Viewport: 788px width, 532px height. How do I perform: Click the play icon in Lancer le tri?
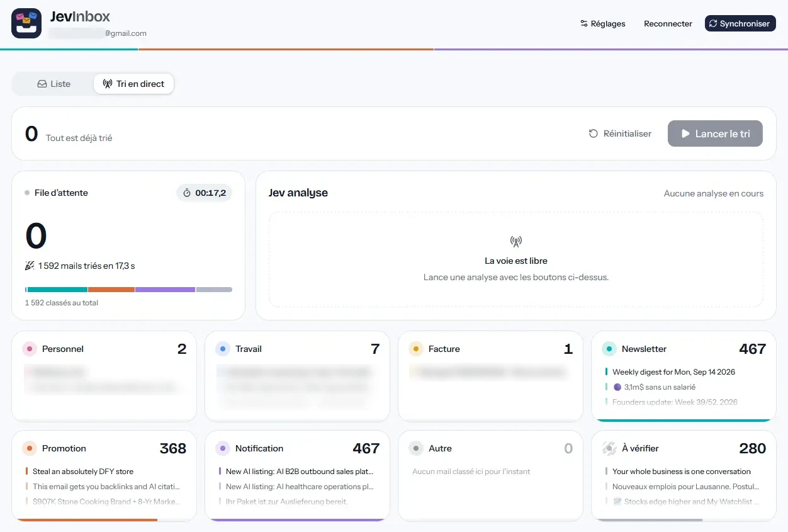(686, 133)
